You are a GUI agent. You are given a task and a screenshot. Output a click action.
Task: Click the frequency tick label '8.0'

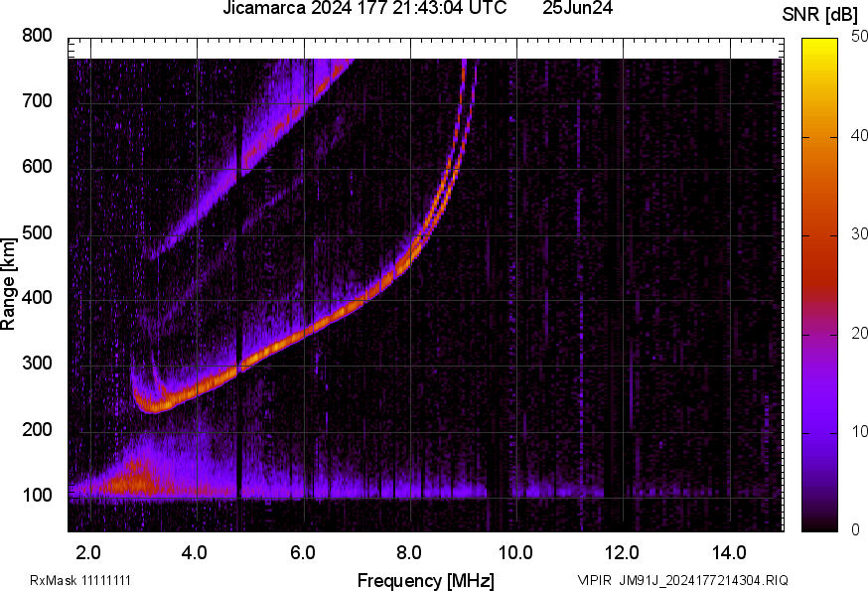pyautogui.click(x=408, y=552)
